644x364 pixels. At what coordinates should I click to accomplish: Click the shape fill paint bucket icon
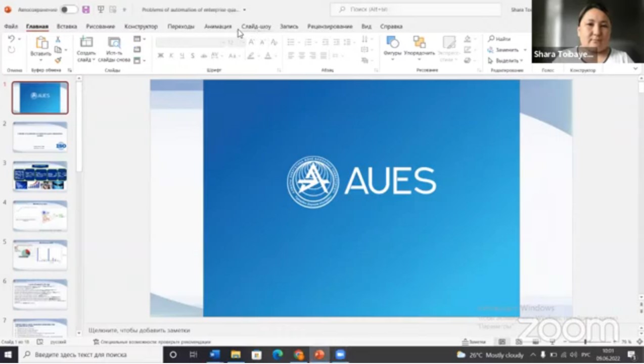(x=468, y=39)
